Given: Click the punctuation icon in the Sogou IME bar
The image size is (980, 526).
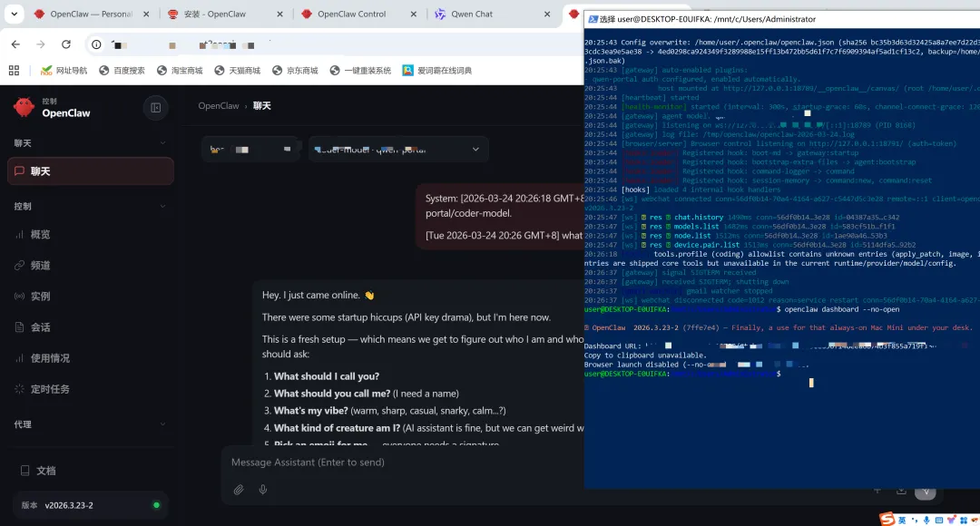Looking at the screenshot, I should (915, 520).
